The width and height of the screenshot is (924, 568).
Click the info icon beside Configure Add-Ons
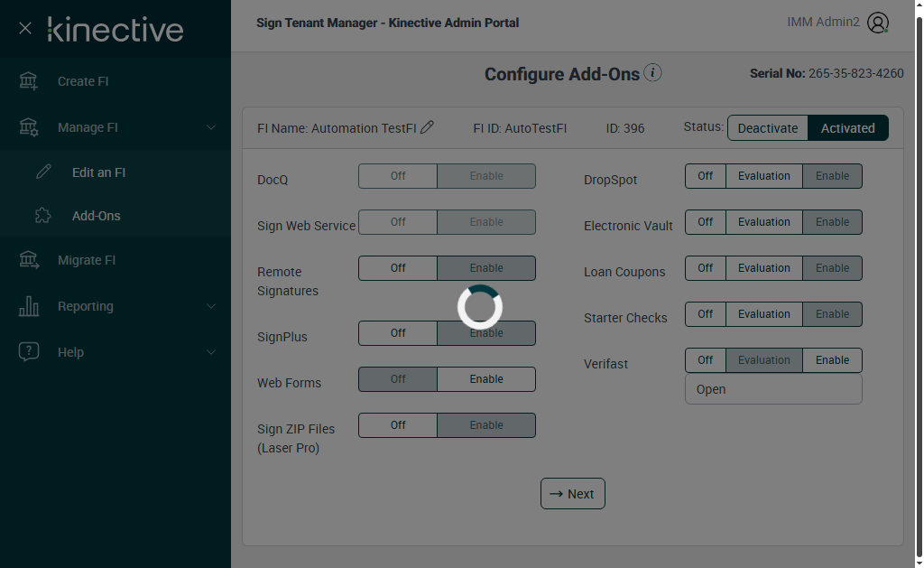652,72
